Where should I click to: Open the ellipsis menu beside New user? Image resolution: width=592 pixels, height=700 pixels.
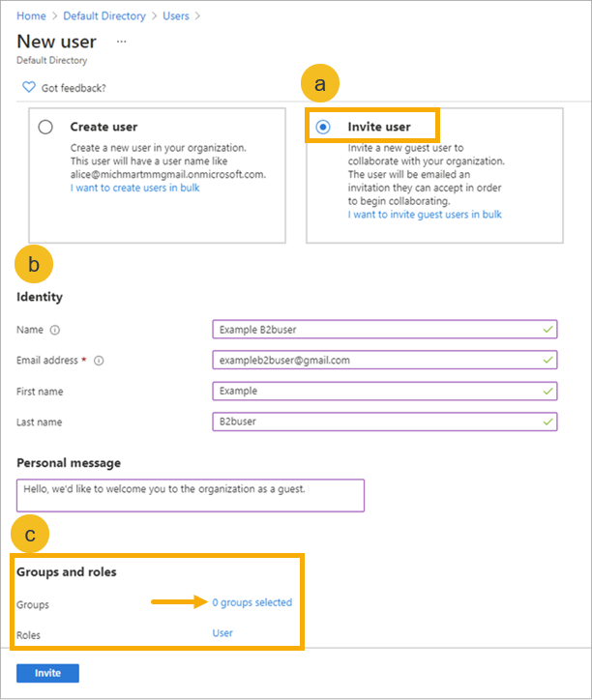[121, 42]
